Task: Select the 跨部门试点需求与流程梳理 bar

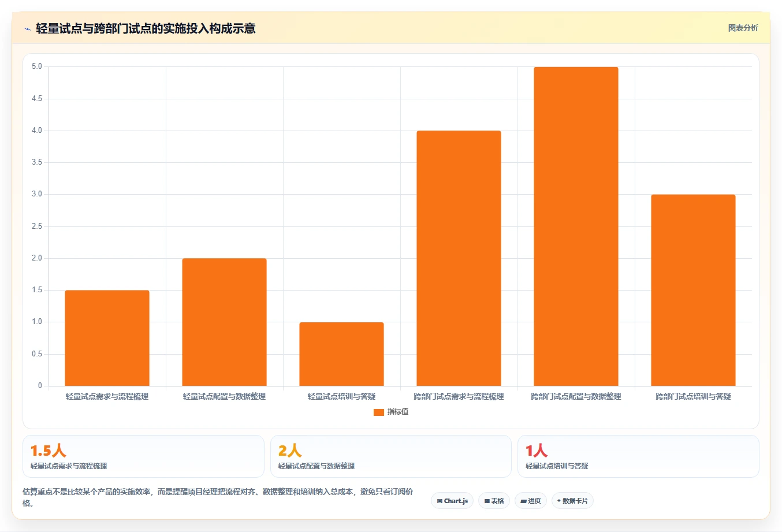Action: 459,258
